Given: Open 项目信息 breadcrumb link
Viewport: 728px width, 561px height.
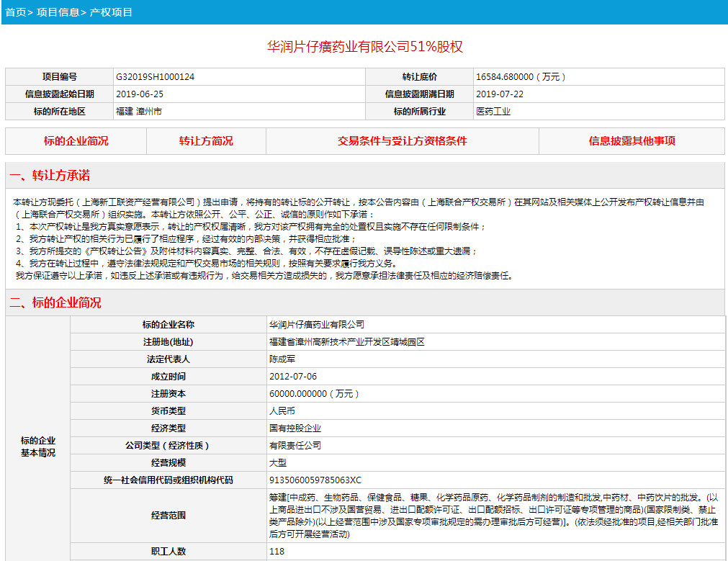Looking at the screenshot, I should (58, 12).
